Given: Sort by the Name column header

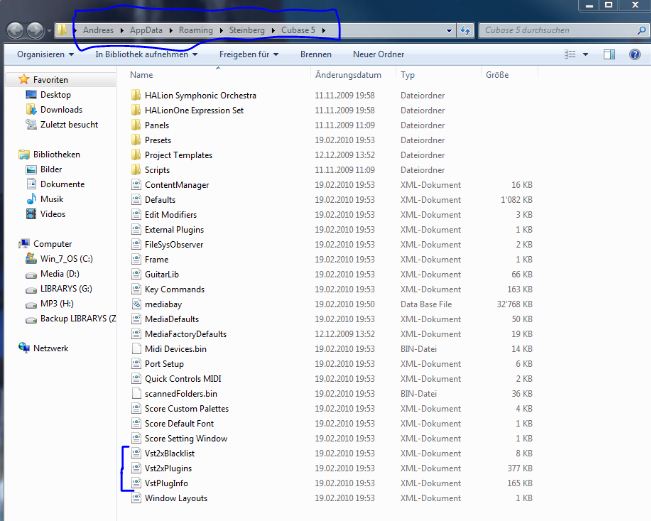Looking at the screenshot, I should [x=141, y=75].
